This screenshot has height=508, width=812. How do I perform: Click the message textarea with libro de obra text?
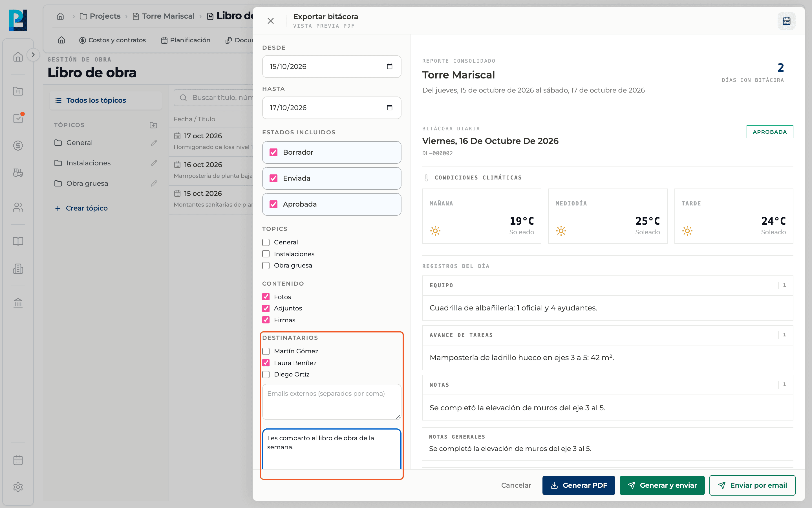point(332,449)
